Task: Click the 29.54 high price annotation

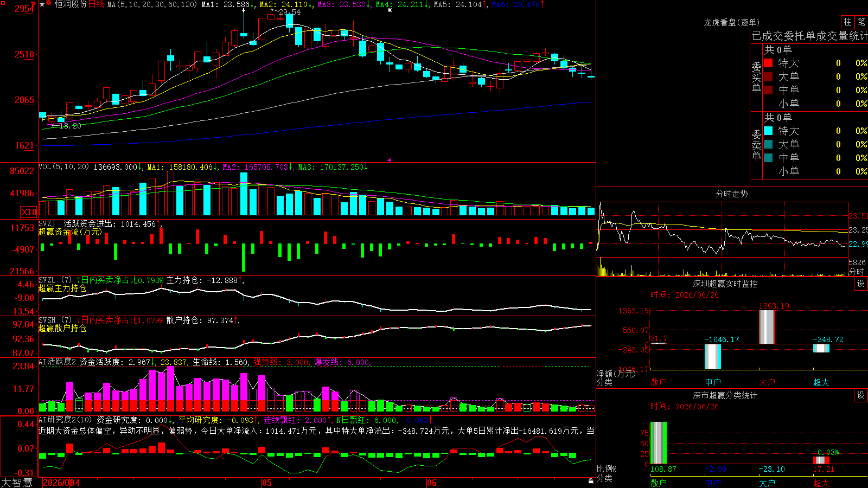Action: point(290,12)
